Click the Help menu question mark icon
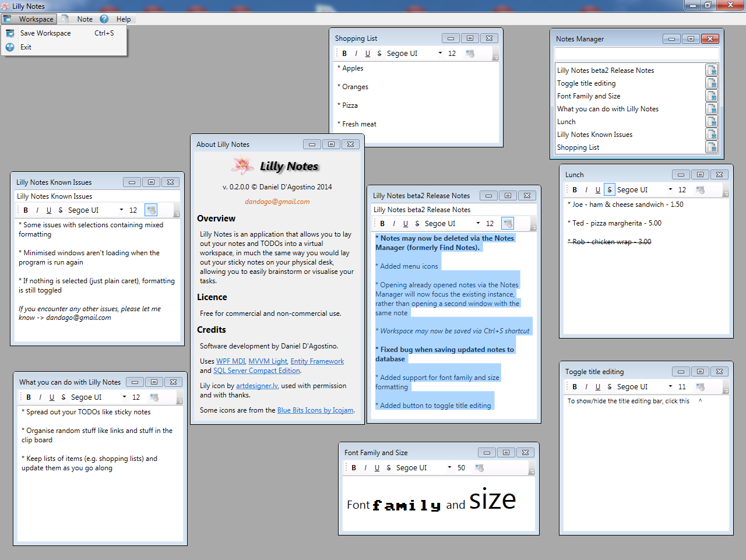 tap(104, 19)
